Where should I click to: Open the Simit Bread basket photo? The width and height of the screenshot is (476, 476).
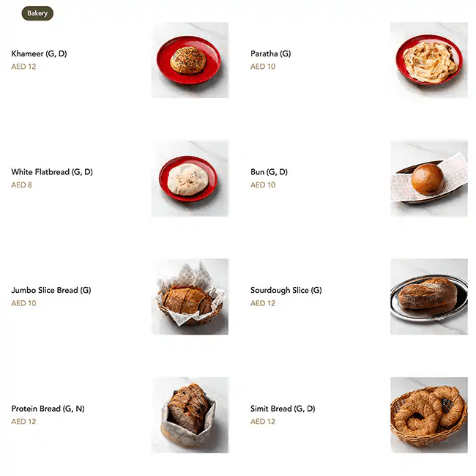click(429, 415)
